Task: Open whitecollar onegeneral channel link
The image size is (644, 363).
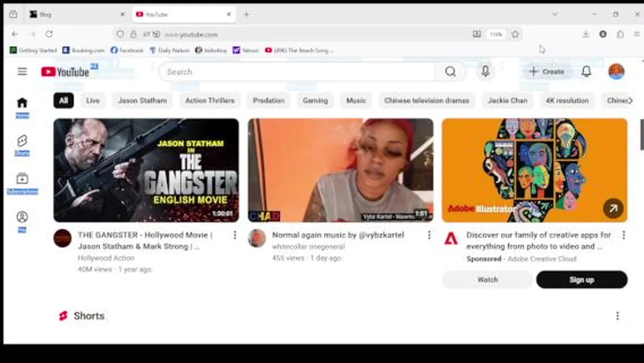Action: pyautogui.click(x=308, y=247)
